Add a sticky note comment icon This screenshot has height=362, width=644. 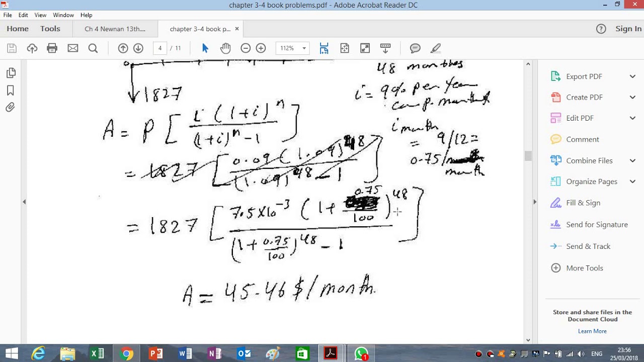[x=415, y=48]
